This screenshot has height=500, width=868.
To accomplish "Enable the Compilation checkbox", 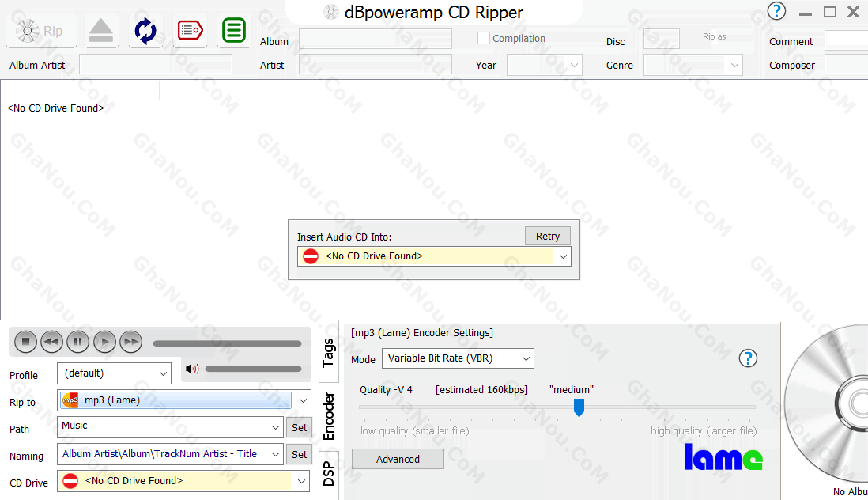I will 484,38.
